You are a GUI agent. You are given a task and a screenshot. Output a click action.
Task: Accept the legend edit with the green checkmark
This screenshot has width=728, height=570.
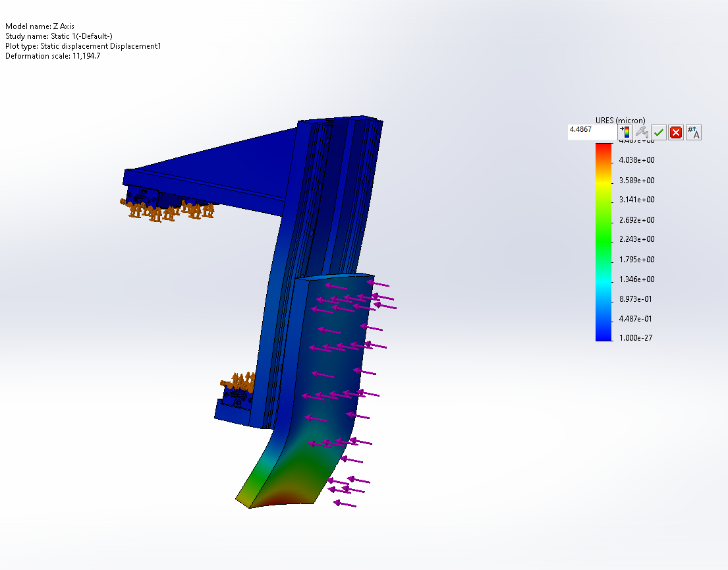658,132
